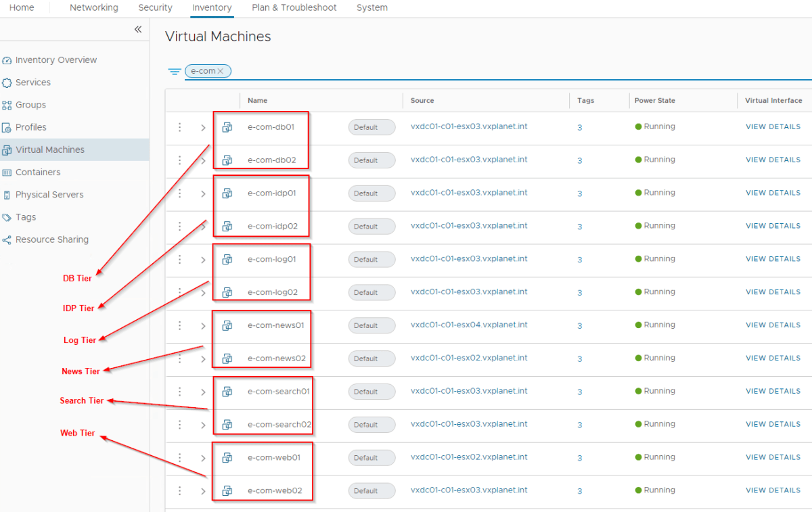Click VIEW DETAILS for e-com-web02
This screenshot has height=512, width=812.
tap(773, 490)
